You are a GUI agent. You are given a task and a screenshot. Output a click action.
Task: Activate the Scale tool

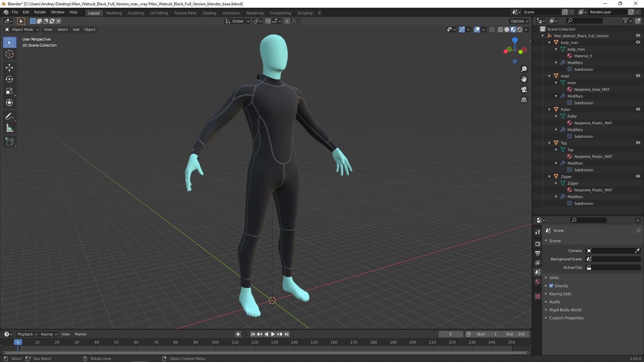point(9,91)
